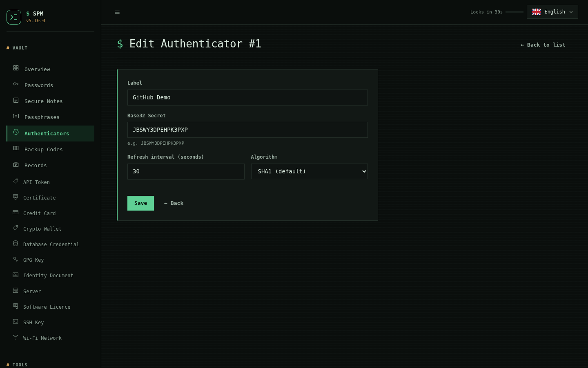This screenshot has width=588, height=368.
Task: Click the Backup Codes table icon
Action: tap(16, 148)
